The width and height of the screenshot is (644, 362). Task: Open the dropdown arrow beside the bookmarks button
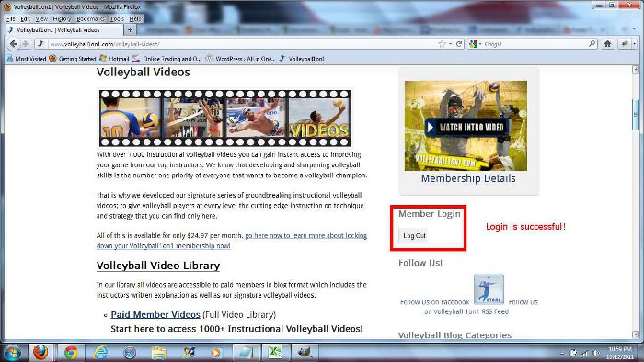tap(634, 44)
